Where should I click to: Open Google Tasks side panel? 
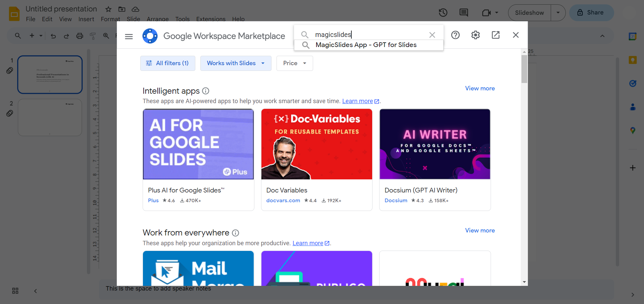[x=633, y=84]
